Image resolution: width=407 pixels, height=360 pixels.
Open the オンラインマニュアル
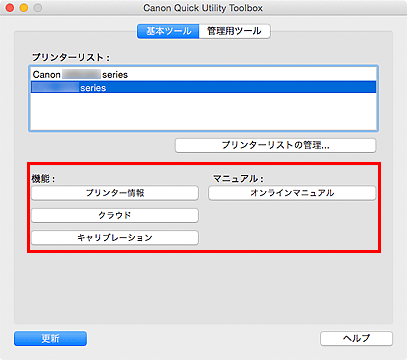click(292, 193)
